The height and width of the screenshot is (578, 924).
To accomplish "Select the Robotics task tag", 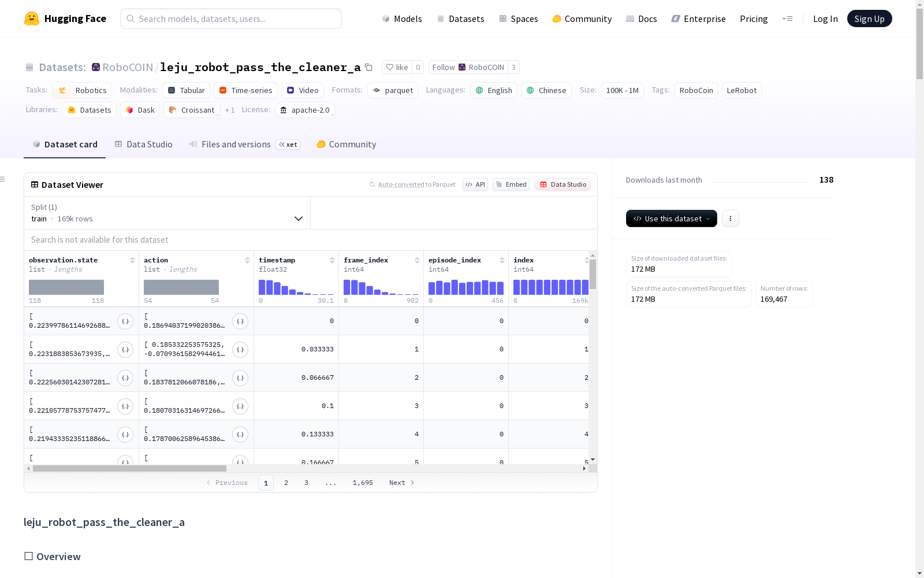I will click(x=83, y=90).
